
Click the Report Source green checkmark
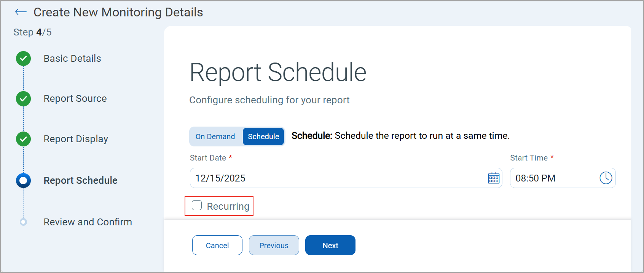(x=24, y=99)
